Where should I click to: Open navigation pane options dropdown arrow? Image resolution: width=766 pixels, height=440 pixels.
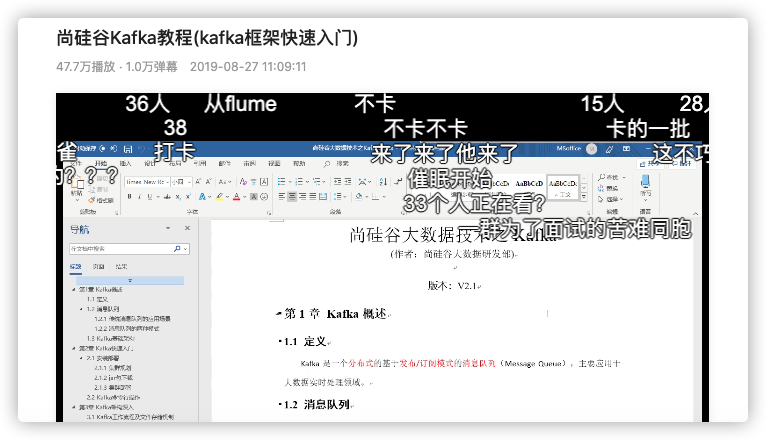[x=168, y=228]
